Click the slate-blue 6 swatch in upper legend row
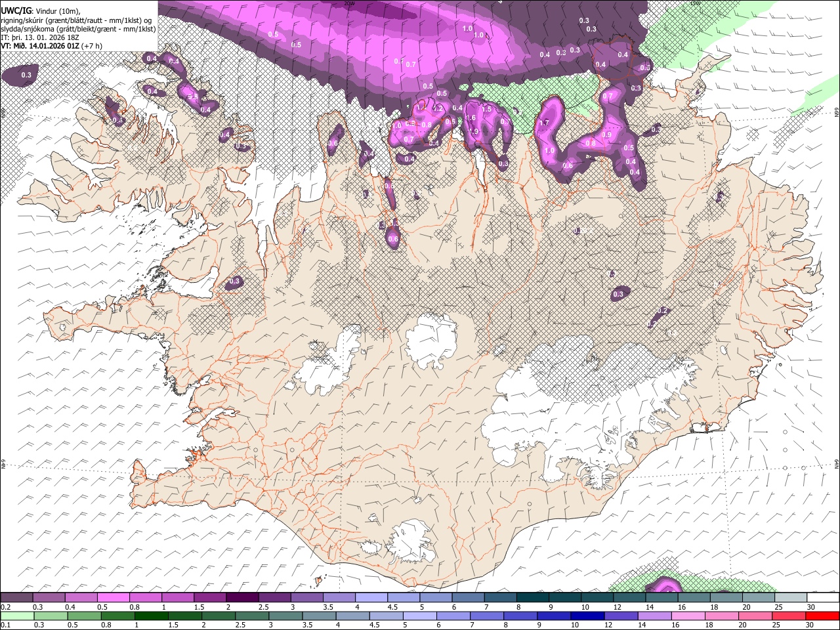This screenshot has width=840, height=630. 468,598
